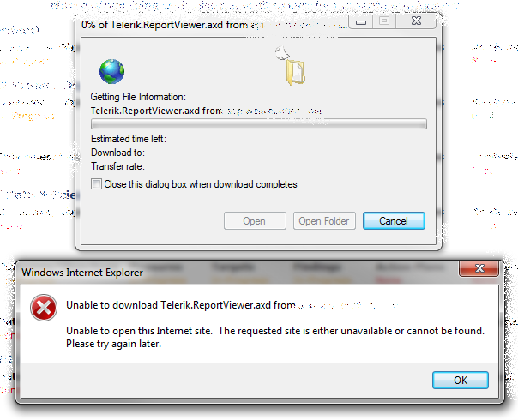Click the "Windows Internet Explorer" title bar
This screenshot has height=420, width=518.
coord(82,273)
